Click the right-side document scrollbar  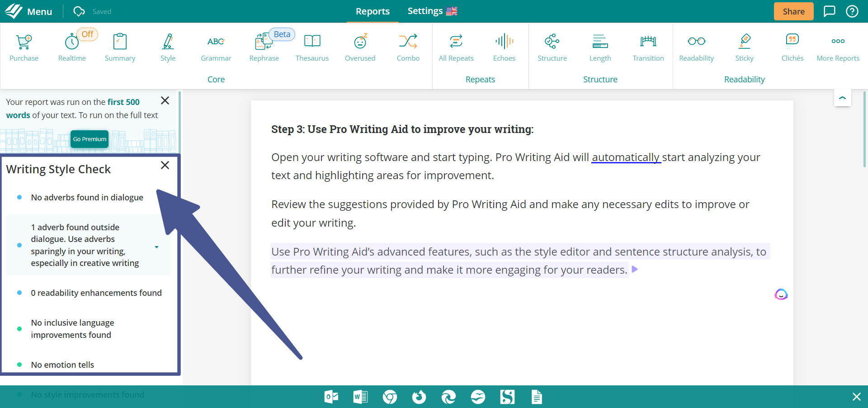[x=865, y=129]
